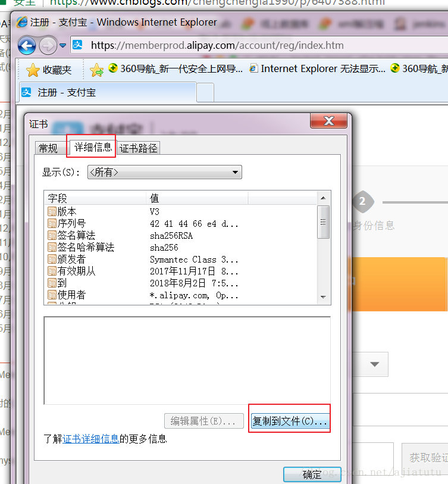Select the 版本 field row
The width and height of the screenshot is (448, 484).
point(181,212)
